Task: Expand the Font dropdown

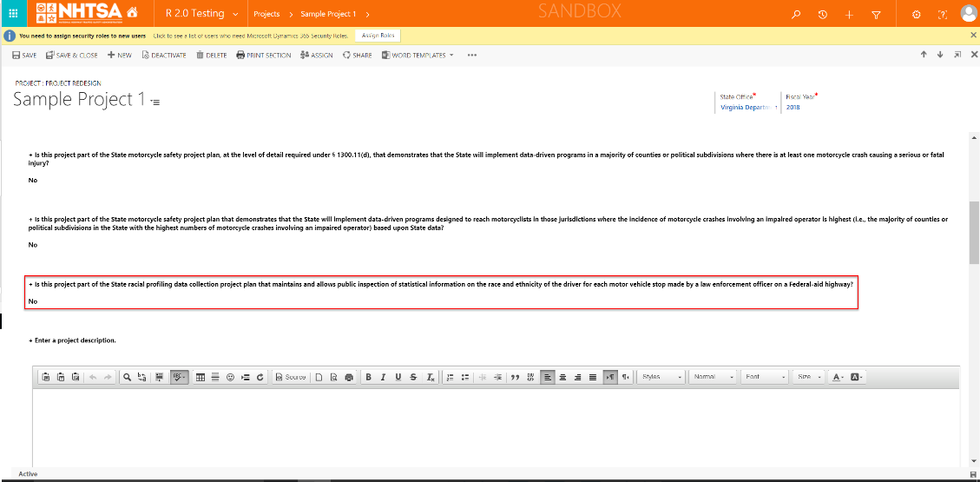Action: [764, 377]
